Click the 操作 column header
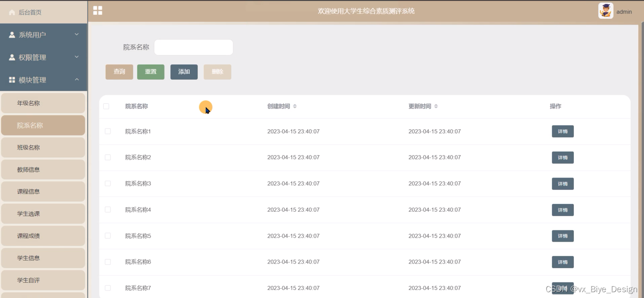The height and width of the screenshot is (298, 644). click(x=555, y=106)
